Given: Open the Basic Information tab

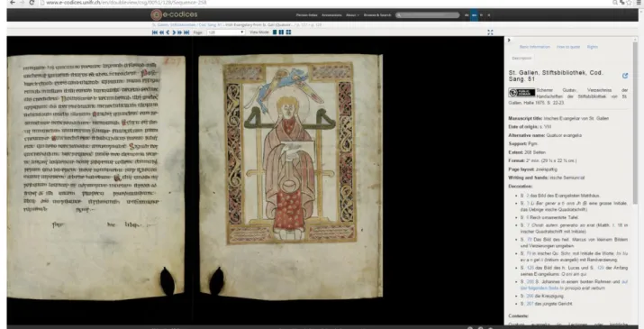Looking at the screenshot, I should (534, 47).
